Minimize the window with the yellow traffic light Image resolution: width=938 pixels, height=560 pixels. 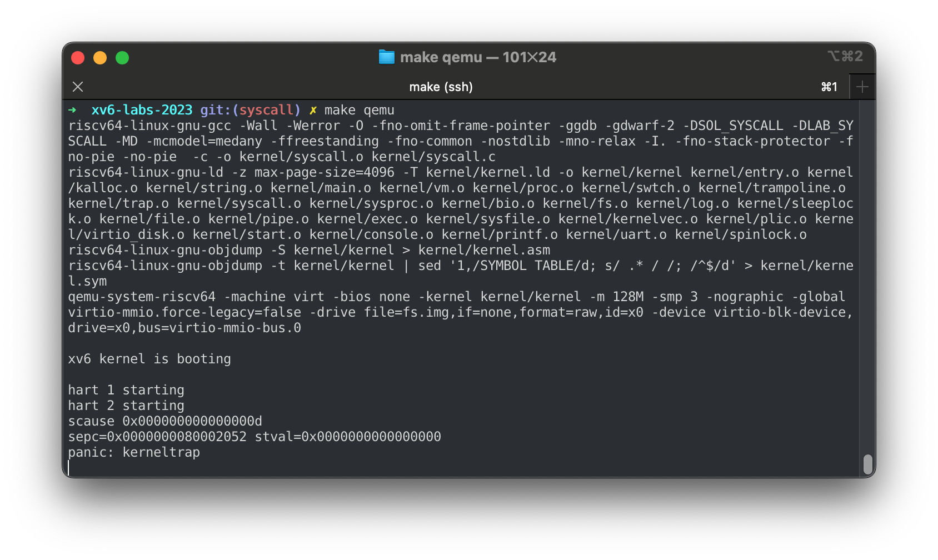100,57
